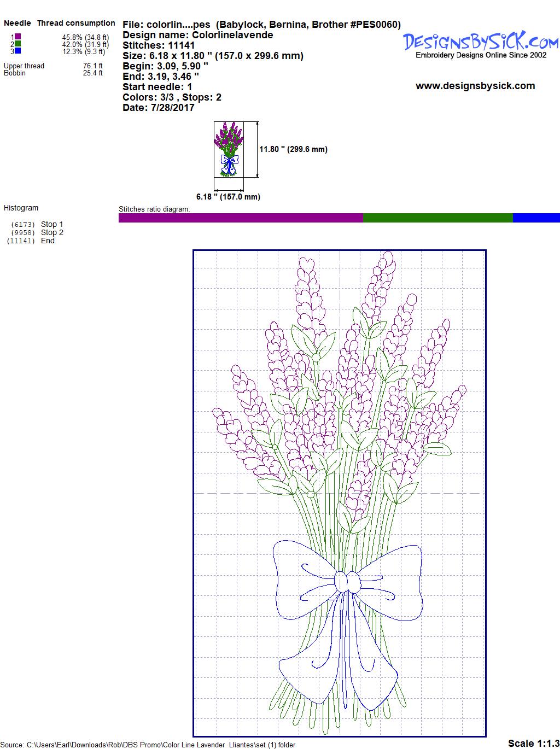
Task: Click the Needle column header
Action: coord(17,23)
